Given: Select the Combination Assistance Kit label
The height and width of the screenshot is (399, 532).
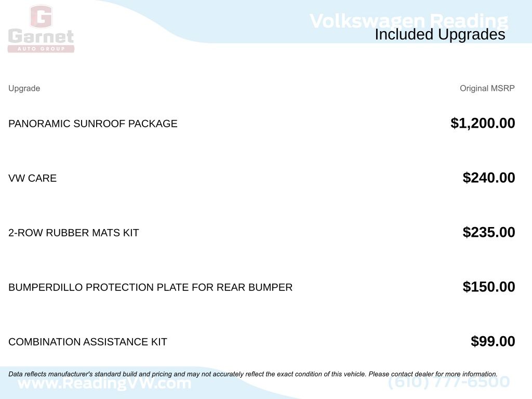Looking at the screenshot, I should pyautogui.click(x=88, y=342).
